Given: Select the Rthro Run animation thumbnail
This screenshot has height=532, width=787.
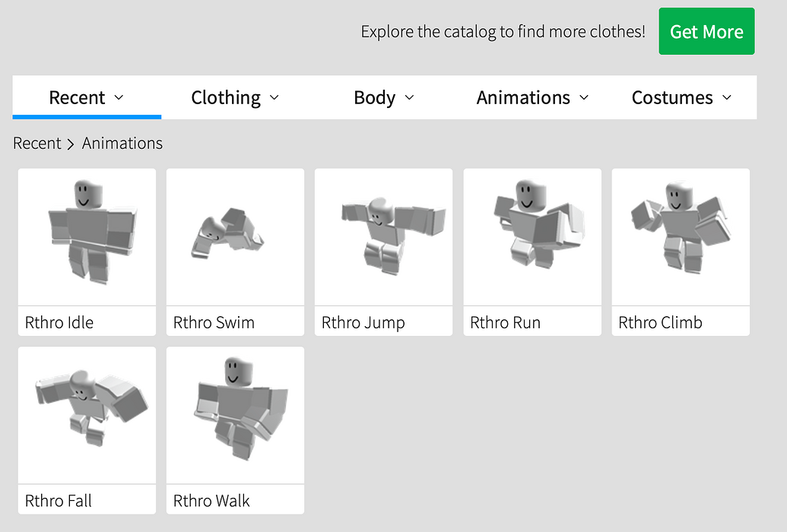Looking at the screenshot, I should click(532, 236).
